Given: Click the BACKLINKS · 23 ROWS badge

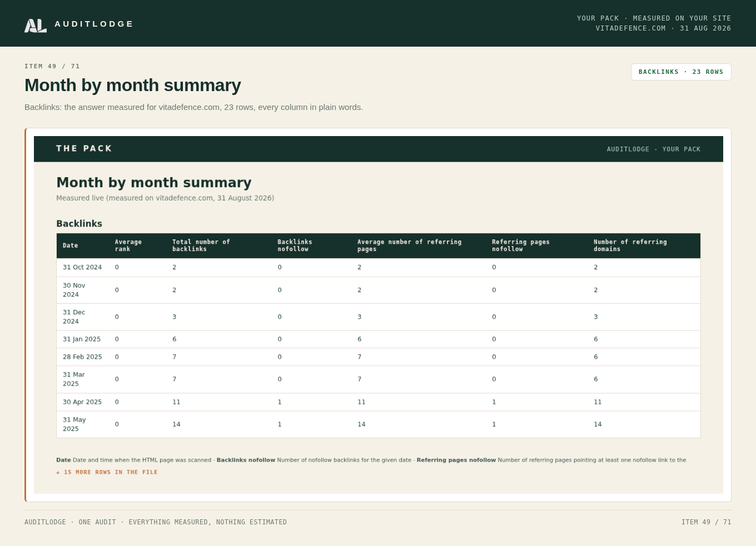Looking at the screenshot, I should (x=681, y=72).
